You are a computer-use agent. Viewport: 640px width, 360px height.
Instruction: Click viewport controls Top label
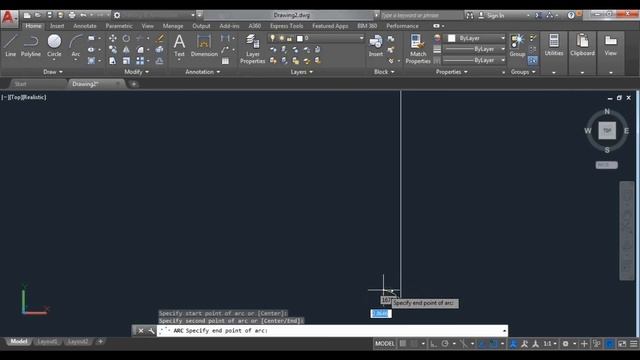[x=15, y=97]
